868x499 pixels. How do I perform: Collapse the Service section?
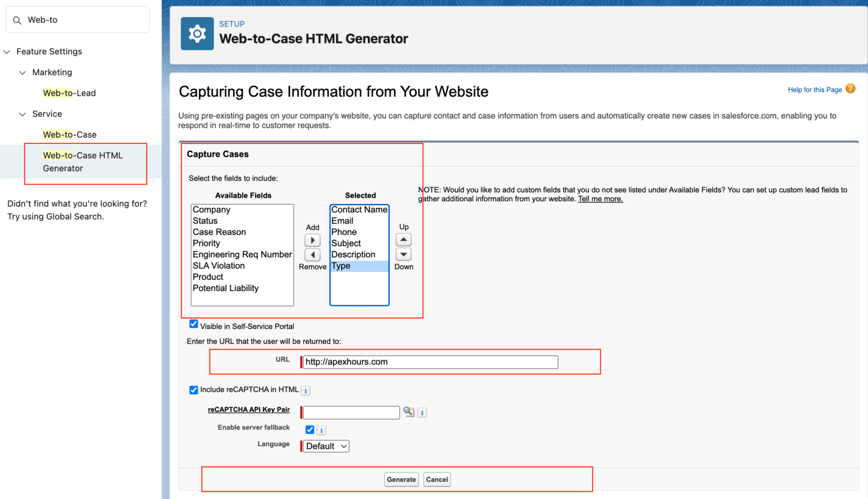click(x=23, y=114)
